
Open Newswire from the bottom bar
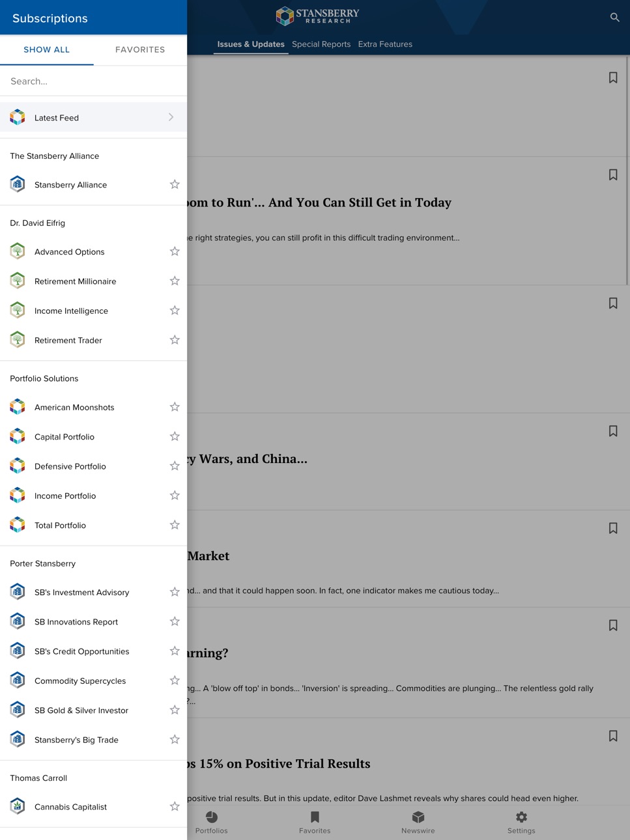coord(418,822)
